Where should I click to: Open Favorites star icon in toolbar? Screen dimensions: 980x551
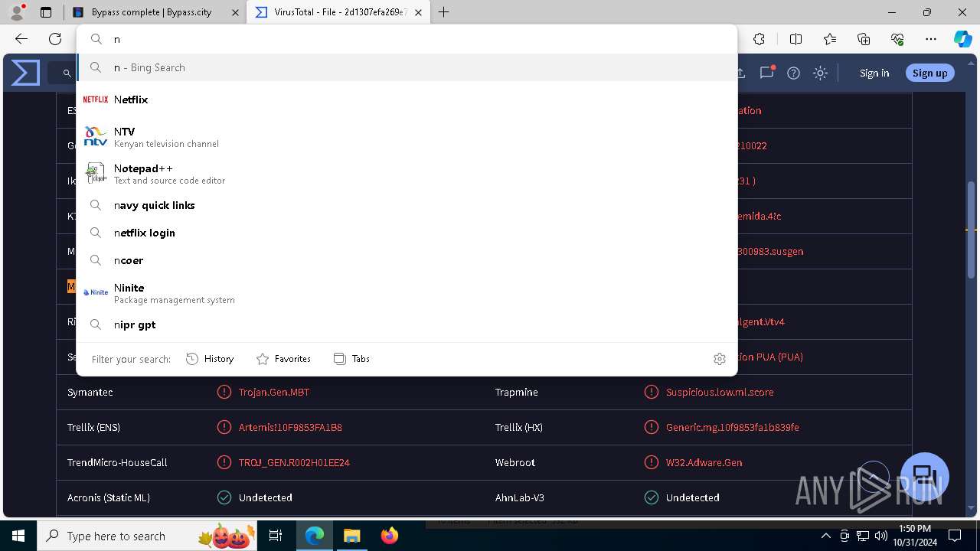click(x=830, y=39)
